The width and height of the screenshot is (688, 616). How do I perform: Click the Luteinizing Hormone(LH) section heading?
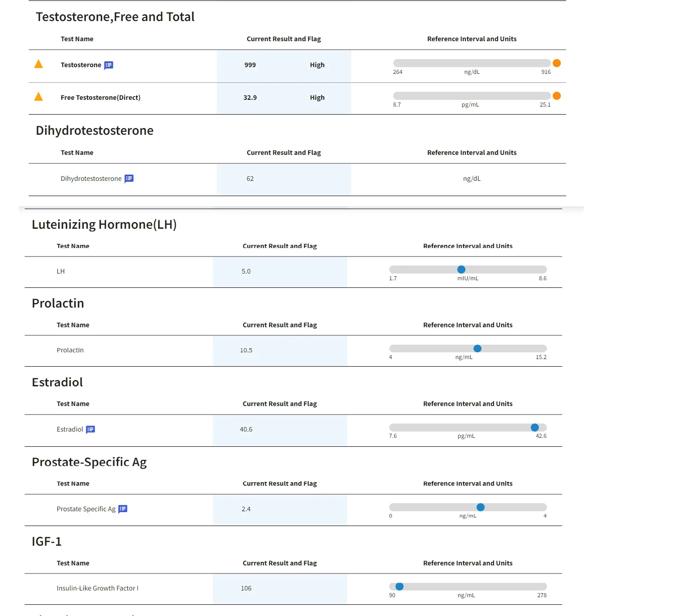coord(104,224)
